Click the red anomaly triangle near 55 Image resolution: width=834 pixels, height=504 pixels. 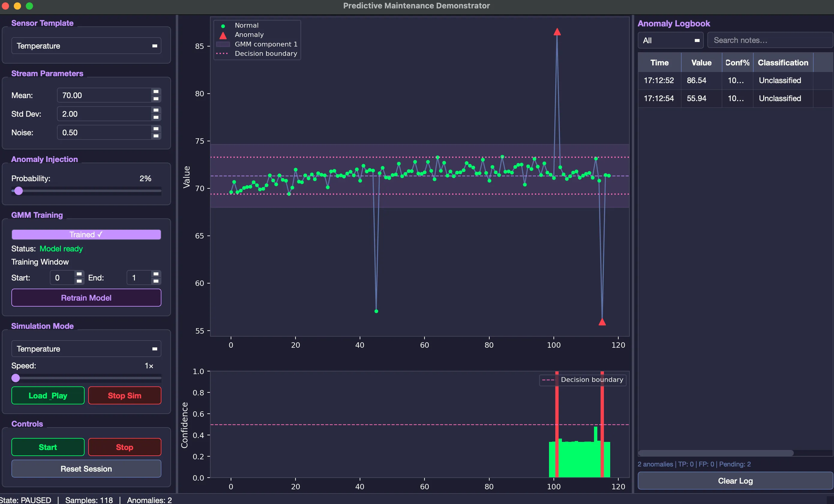click(602, 322)
